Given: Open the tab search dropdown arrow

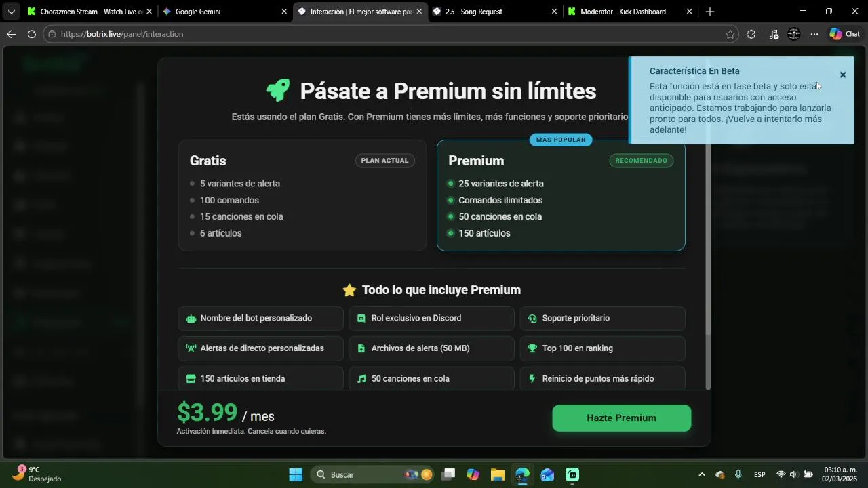Looking at the screenshot, I should pos(11,12).
